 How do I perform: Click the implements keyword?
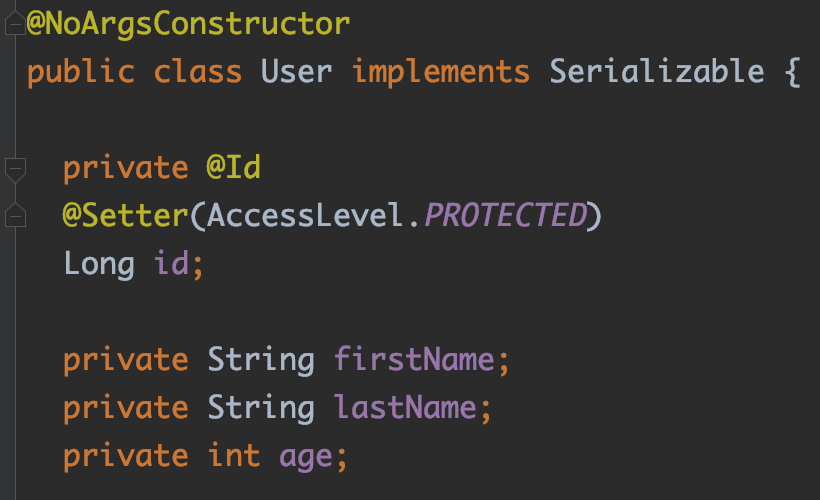(x=440, y=72)
